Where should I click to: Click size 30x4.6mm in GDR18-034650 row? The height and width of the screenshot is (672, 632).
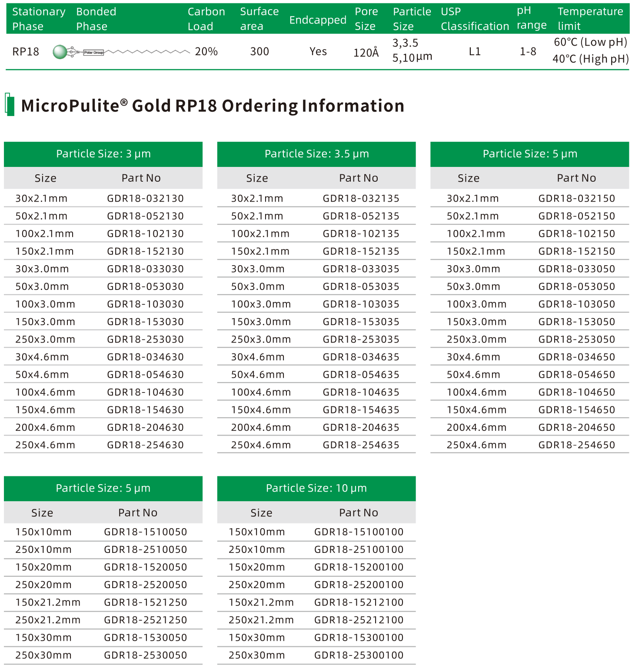tap(473, 357)
